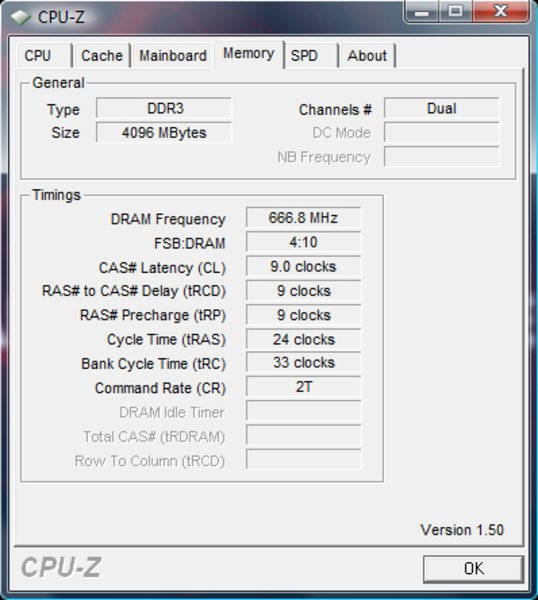Click the OK button
Image resolution: width=538 pixels, height=600 pixels.
pyautogui.click(x=473, y=569)
